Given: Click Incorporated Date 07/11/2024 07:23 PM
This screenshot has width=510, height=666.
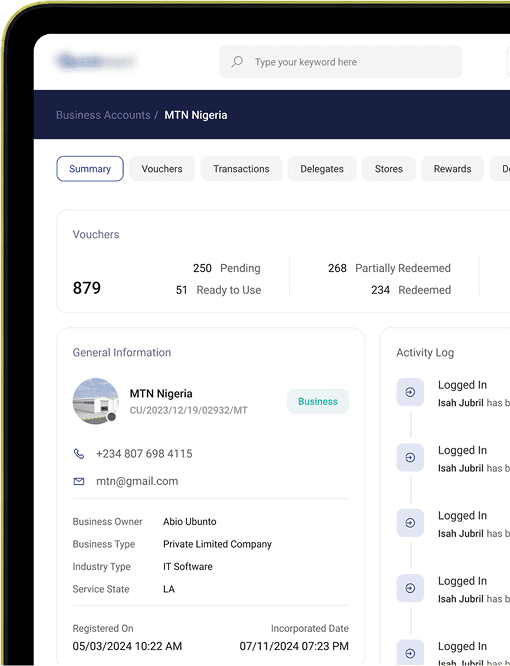Looking at the screenshot, I should click(294, 646).
